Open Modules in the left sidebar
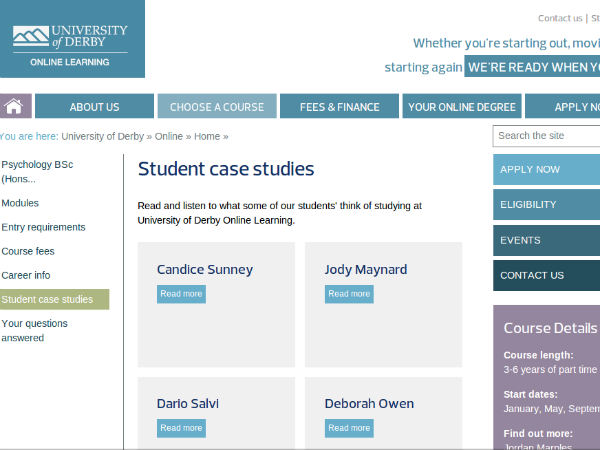The image size is (600, 450). point(20,203)
